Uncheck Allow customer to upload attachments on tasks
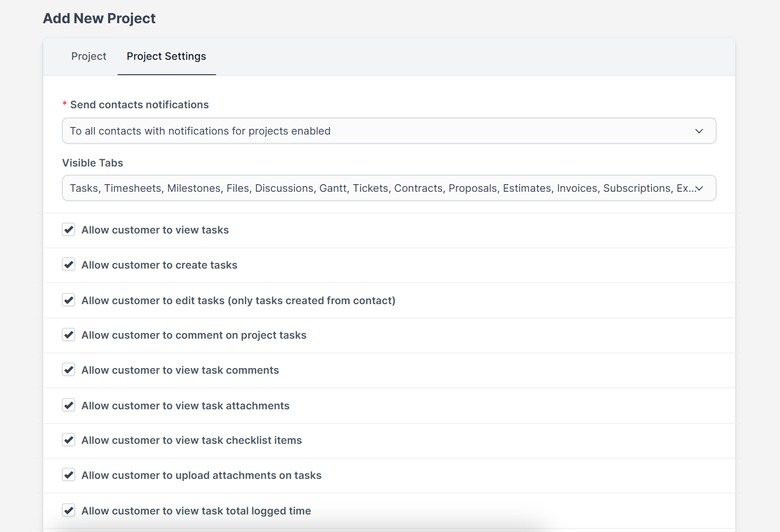The height and width of the screenshot is (532, 780). (69, 475)
